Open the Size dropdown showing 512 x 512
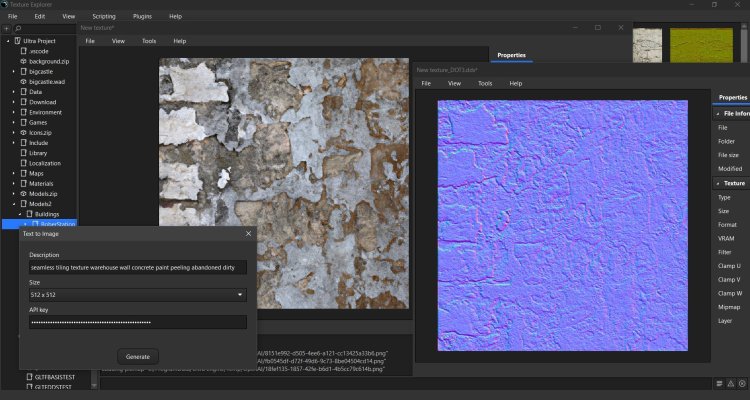Image resolution: width=750 pixels, height=400 pixels. coord(137,295)
